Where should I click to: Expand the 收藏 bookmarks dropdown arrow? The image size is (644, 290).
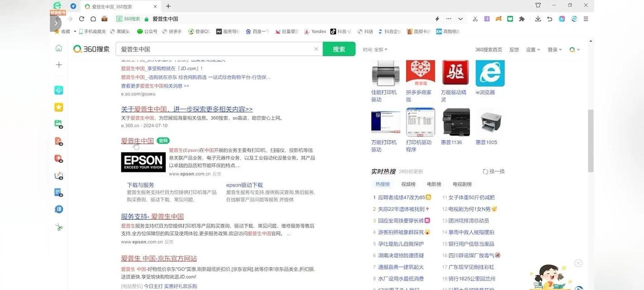click(75, 31)
